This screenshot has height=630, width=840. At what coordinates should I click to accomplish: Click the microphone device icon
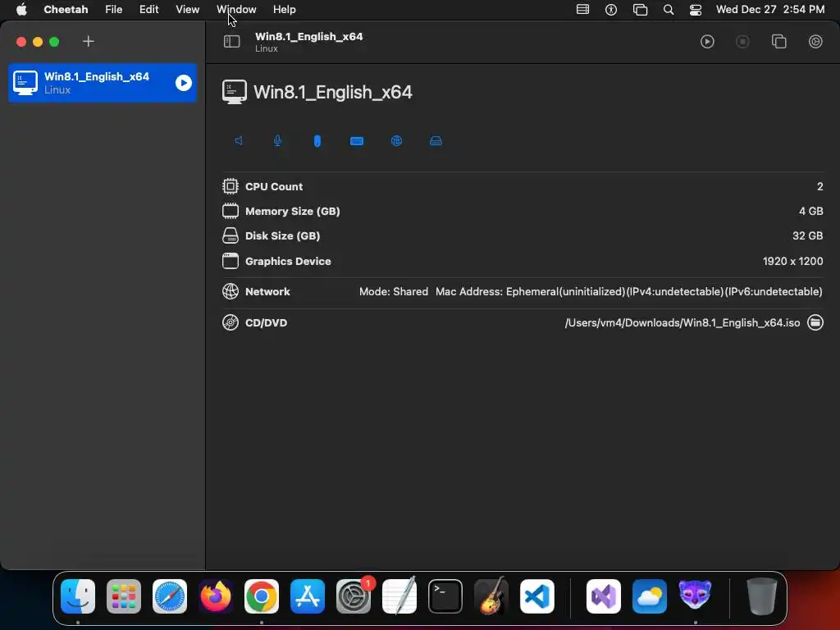pyautogui.click(x=277, y=140)
